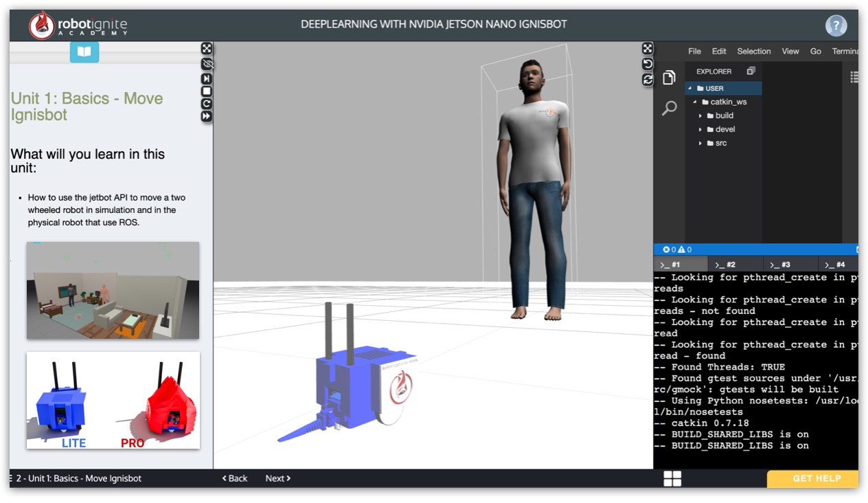Click the four-square layout icon
This screenshot has height=503, width=868.
tap(672, 479)
